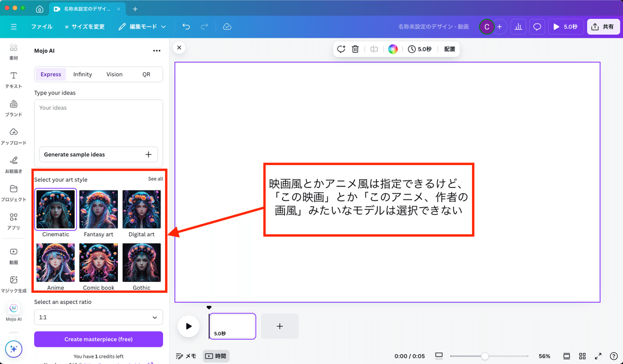This screenshot has width=623, height=364.
Task: Add a new page to timeline
Action: coord(279,326)
